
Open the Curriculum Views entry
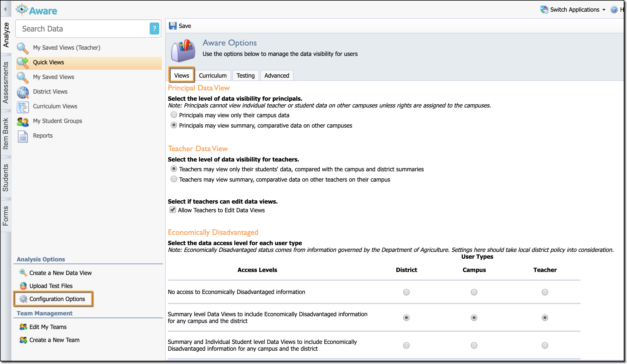pos(55,106)
